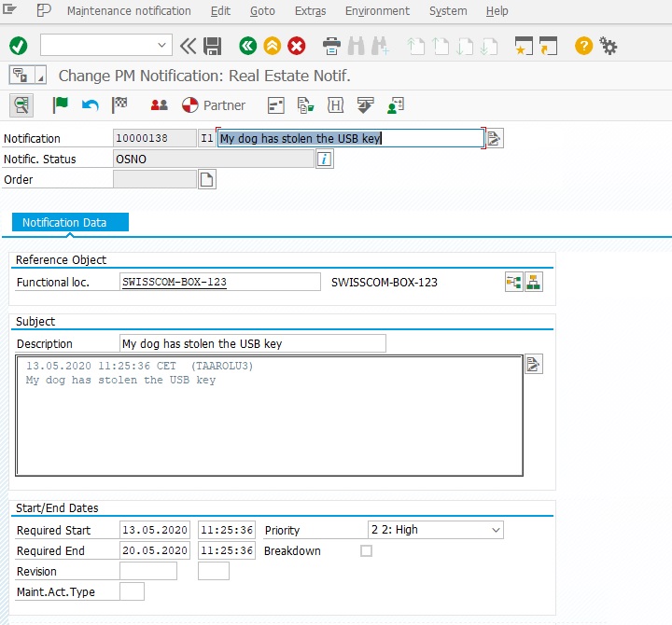Click the blue undo arrow icon

coord(90,105)
